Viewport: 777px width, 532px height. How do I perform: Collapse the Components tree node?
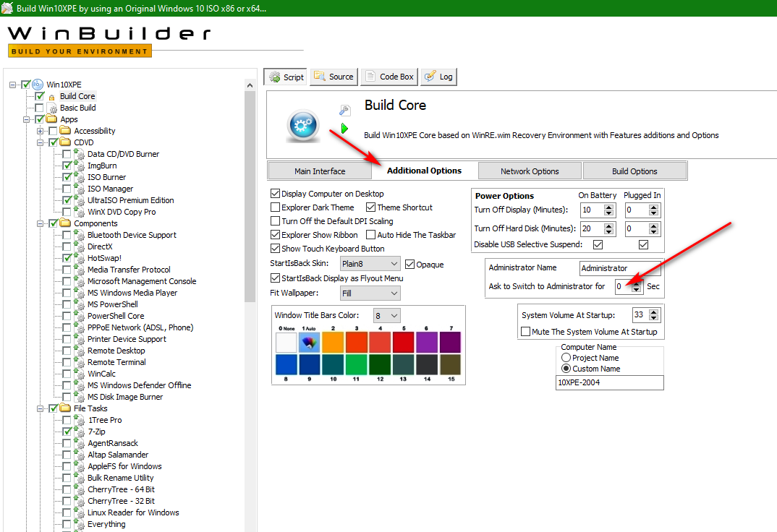click(40, 223)
